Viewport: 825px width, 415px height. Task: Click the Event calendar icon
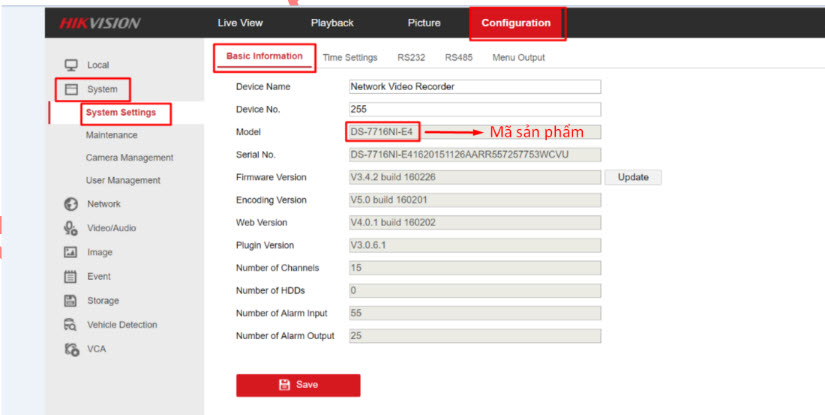coord(71,276)
